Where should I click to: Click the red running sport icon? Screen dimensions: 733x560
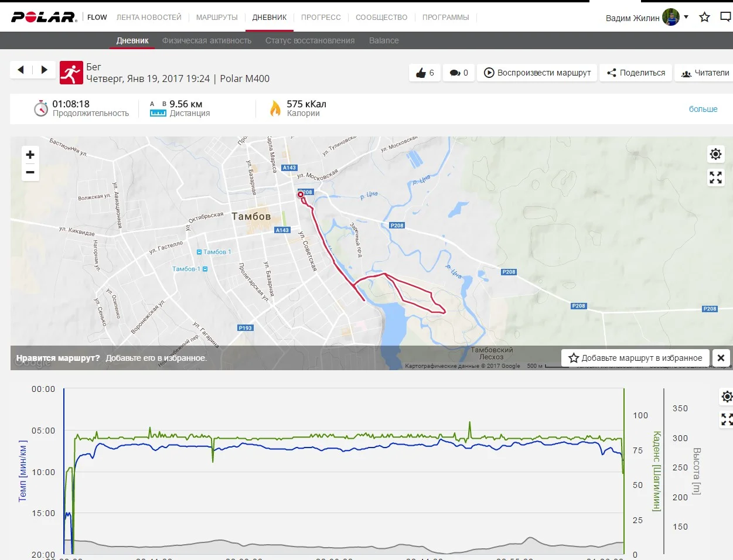tap(71, 73)
